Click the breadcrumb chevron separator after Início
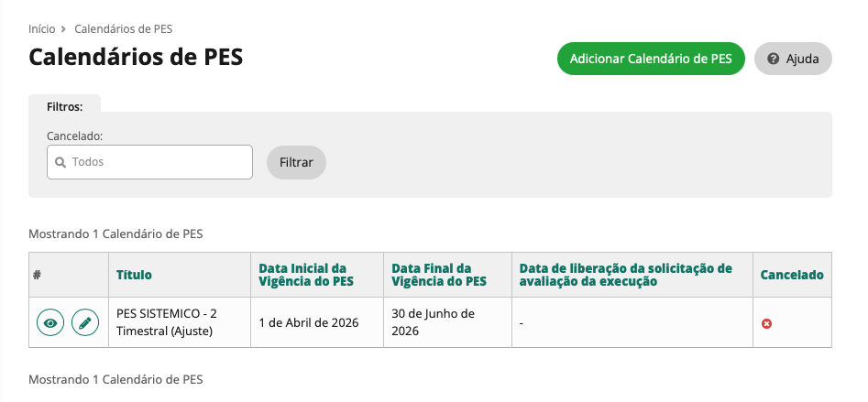 (x=64, y=29)
